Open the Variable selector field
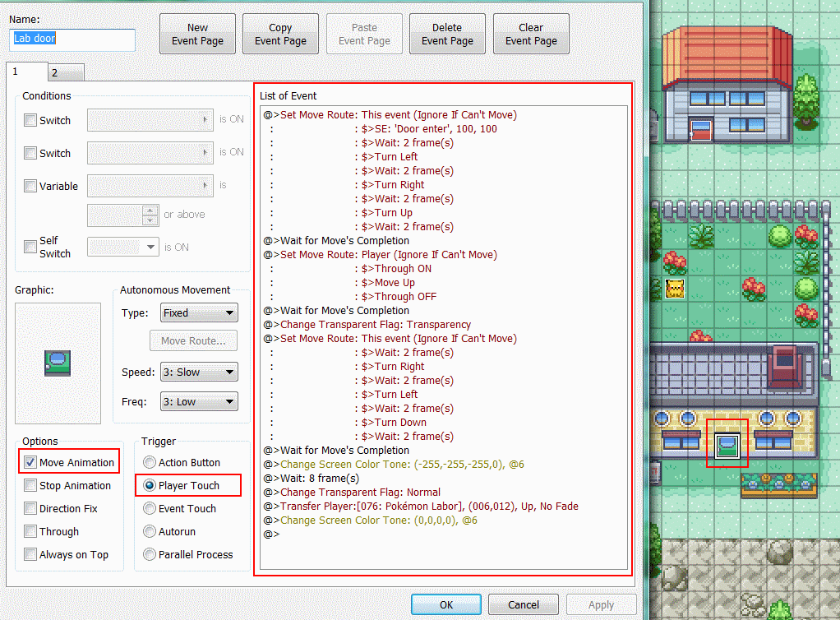Screen dimensions: 840x620 click(x=150, y=185)
